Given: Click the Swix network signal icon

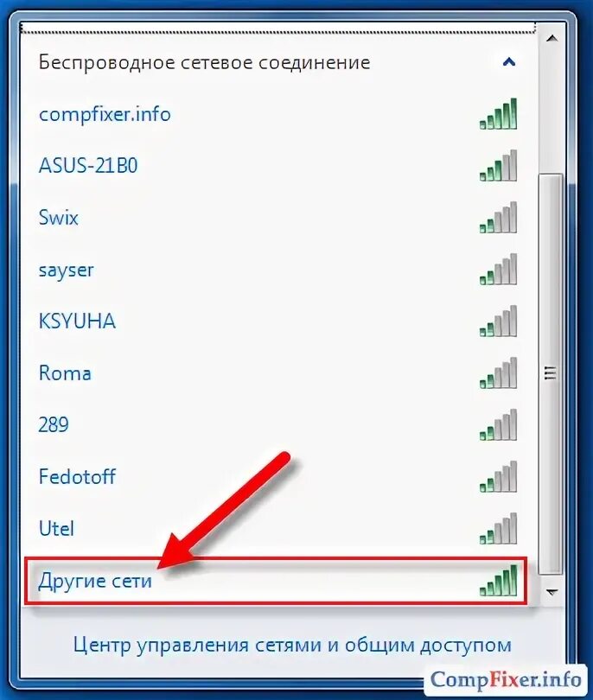Looking at the screenshot, I should 498,218.
